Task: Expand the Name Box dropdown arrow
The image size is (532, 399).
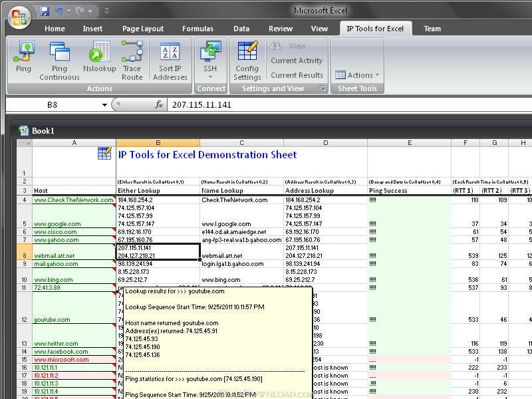Action: click(x=104, y=105)
